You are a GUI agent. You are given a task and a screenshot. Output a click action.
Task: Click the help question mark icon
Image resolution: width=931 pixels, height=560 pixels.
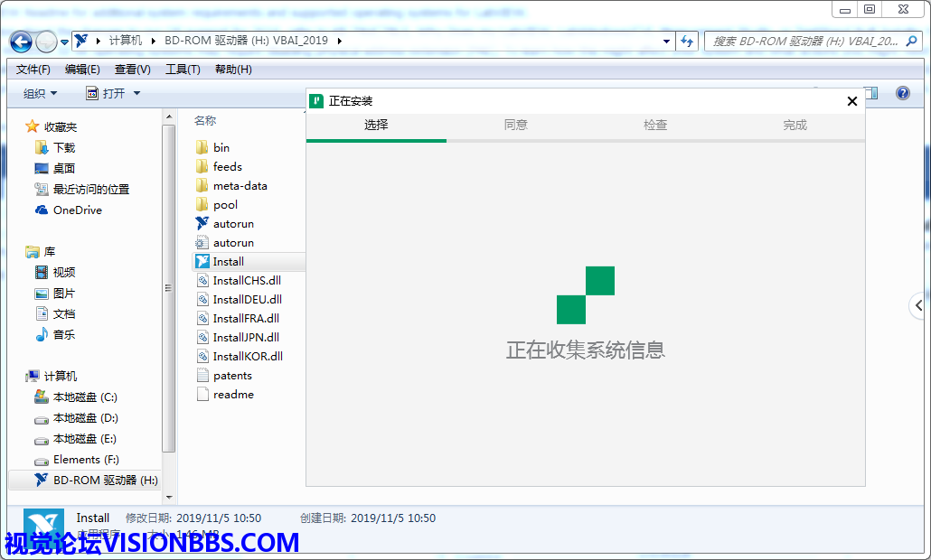tap(902, 93)
